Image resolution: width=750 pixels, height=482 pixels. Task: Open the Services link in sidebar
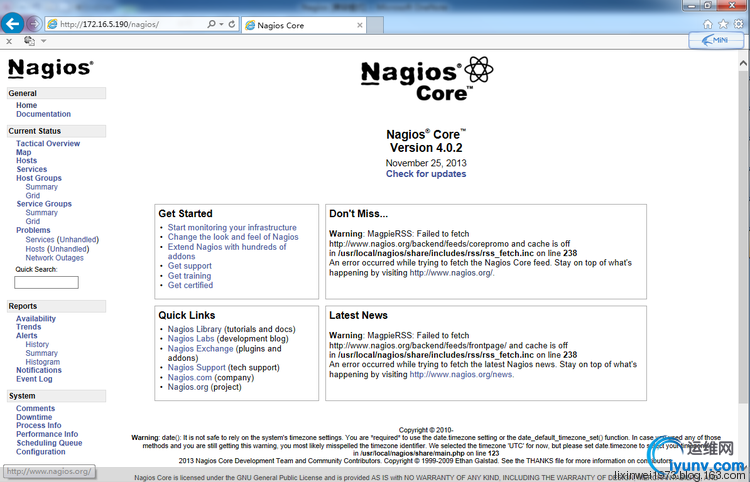tap(32, 169)
